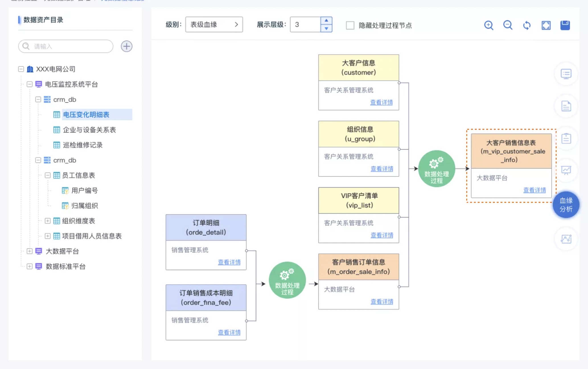Select 员工信息表 tree item
Image resolution: width=588 pixels, height=369 pixels.
79,175
